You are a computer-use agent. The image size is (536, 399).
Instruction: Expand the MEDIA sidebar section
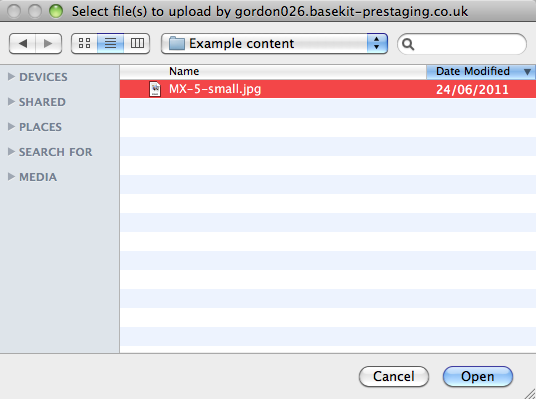click(11, 176)
